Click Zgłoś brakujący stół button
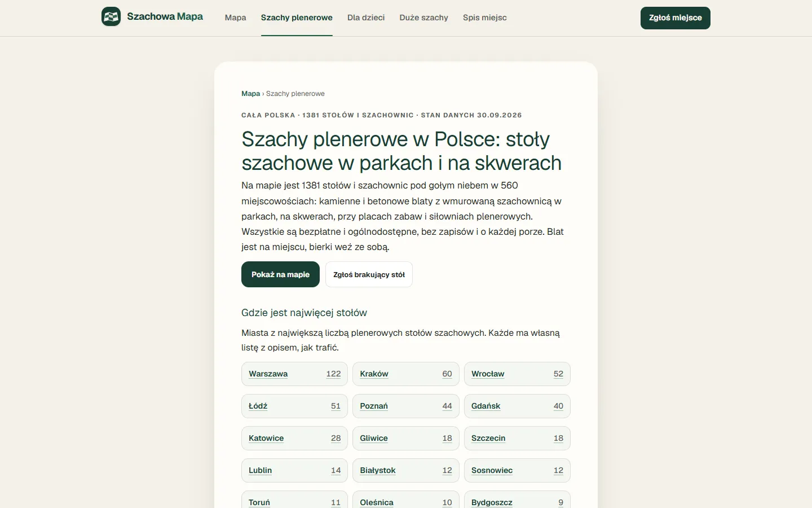Screen dimensions: 812x508 click(369, 274)
